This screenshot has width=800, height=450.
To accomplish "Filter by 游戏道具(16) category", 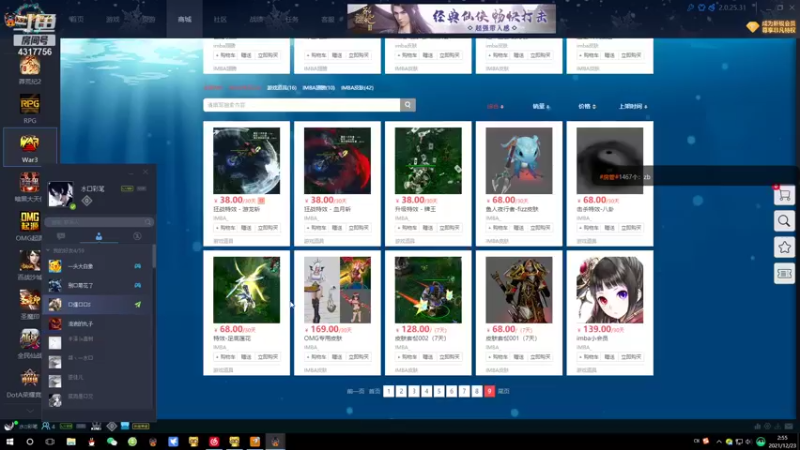I will click(x=282, y=88).
